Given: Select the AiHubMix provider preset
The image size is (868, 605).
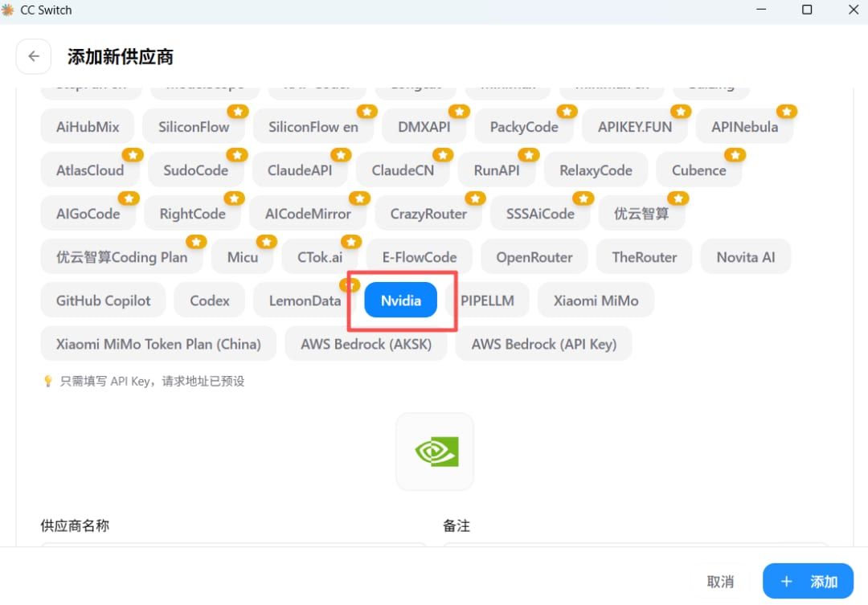Looking at the screenshot, I should 88,127.
